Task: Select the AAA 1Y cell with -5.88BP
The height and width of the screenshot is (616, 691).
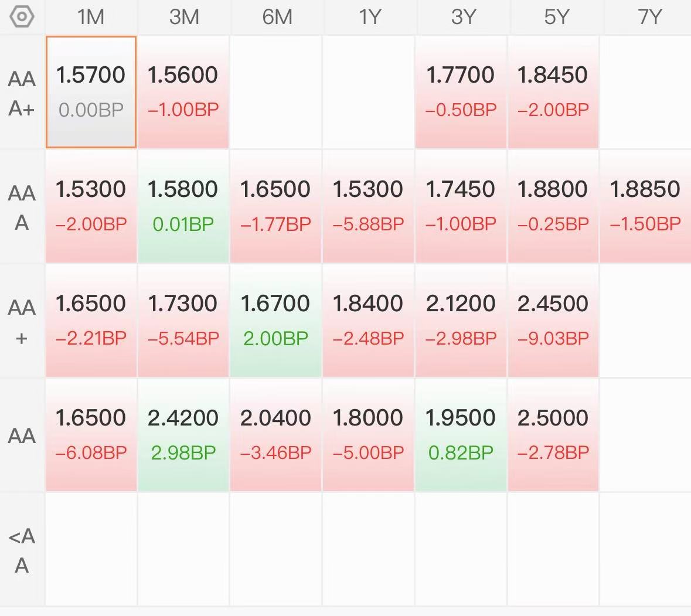Action: tap(369, 206)
